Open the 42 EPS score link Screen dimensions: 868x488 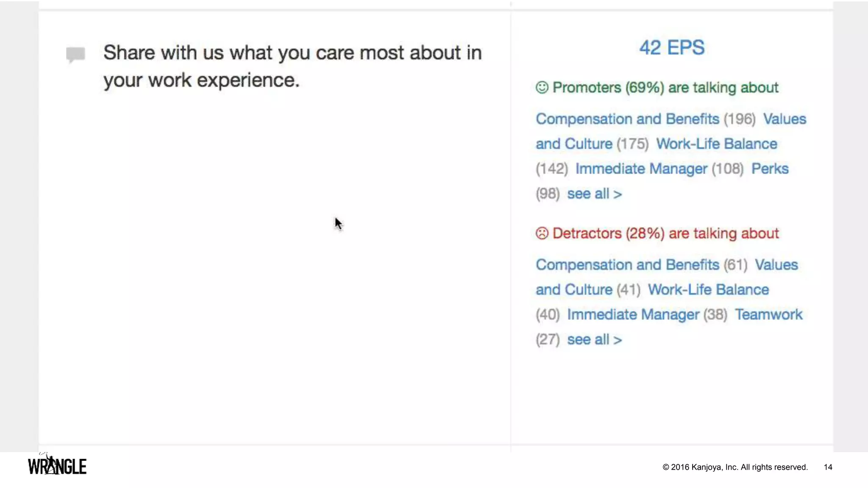tap(672, 47)
